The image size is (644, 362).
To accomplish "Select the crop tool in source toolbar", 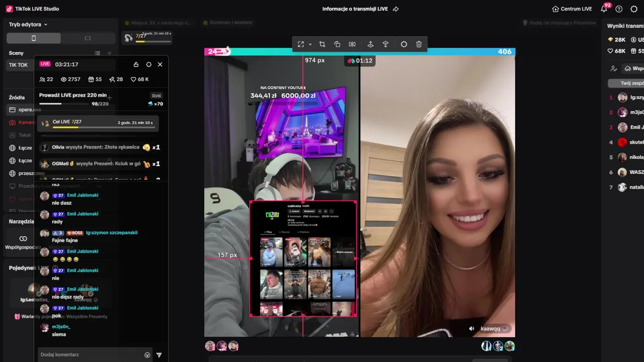I will [x=322, y=44].
